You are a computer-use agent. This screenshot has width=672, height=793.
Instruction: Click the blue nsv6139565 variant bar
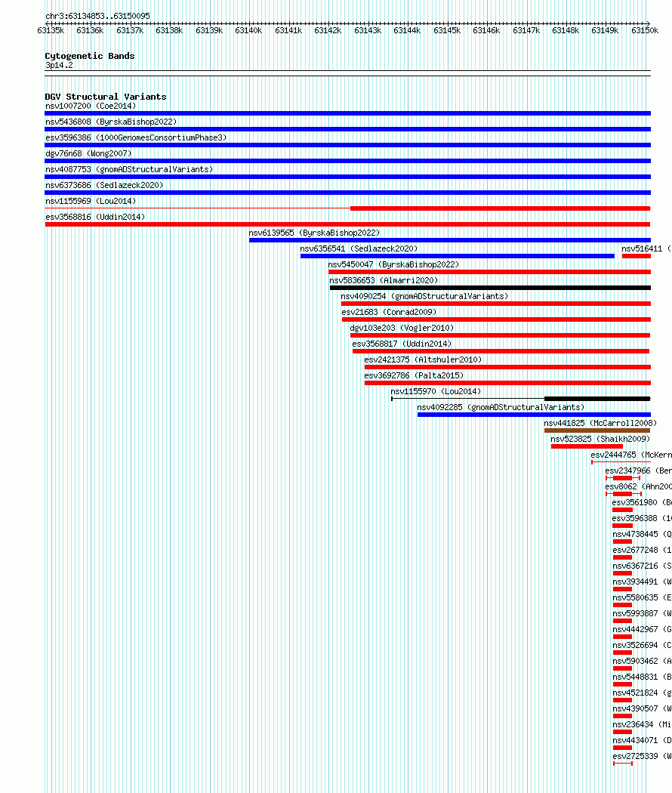[x=449, y=240]
